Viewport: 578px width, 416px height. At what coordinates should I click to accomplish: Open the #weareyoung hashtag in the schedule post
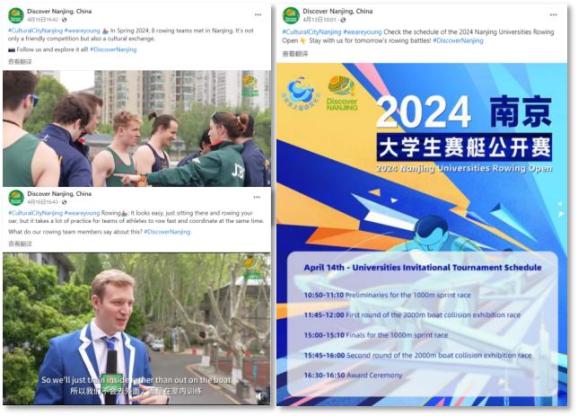click(x=362, y=32)
